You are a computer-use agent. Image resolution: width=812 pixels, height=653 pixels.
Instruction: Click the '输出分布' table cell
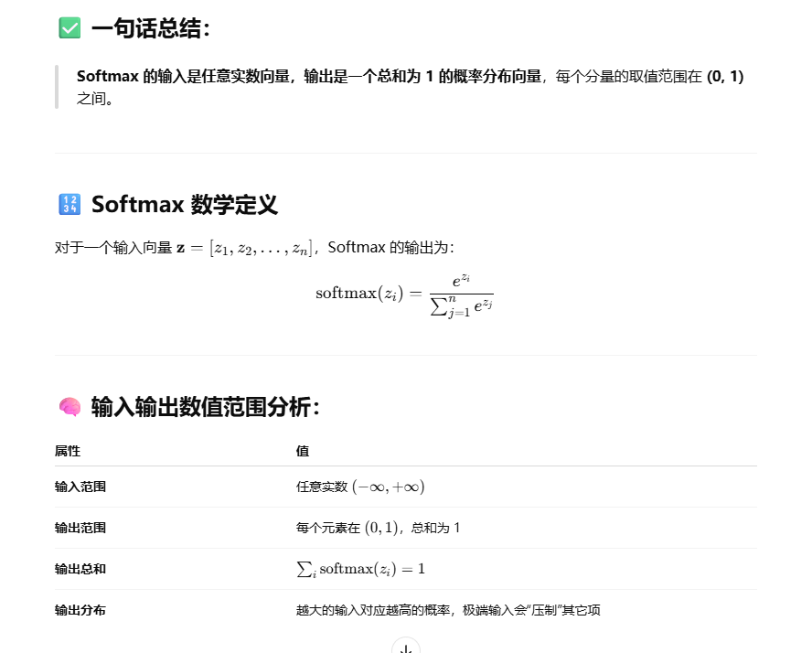(x=80, y=610)
